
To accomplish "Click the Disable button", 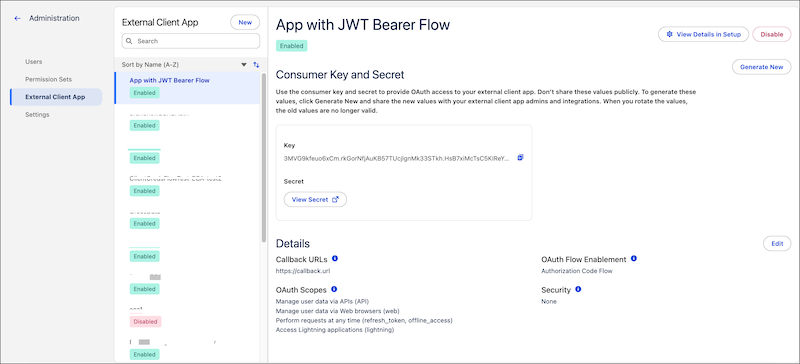I will (x=771, y=34).
